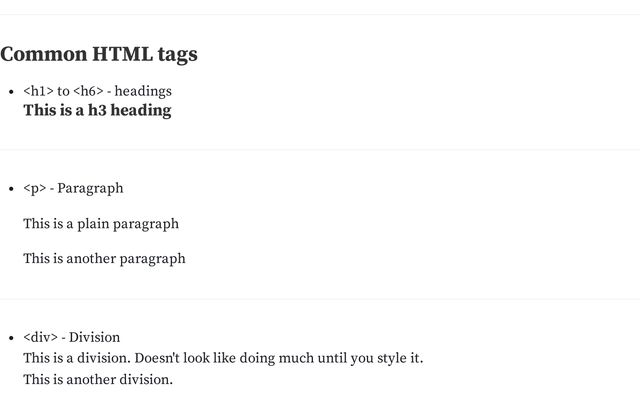Image resolution: width=640 pixels, height=400 pixels.
Task: Click "This is another division." text
Action: pyautogui.click(x=98, y=380)
